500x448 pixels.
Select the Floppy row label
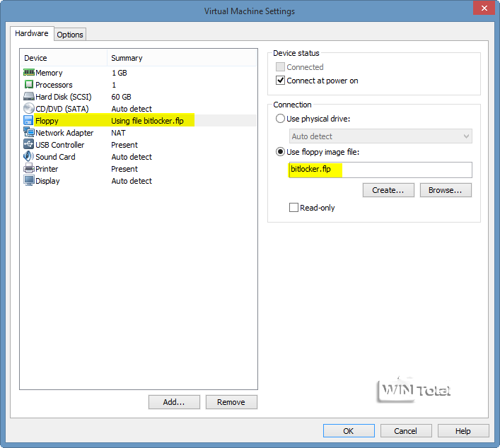(x=47, y=121)
